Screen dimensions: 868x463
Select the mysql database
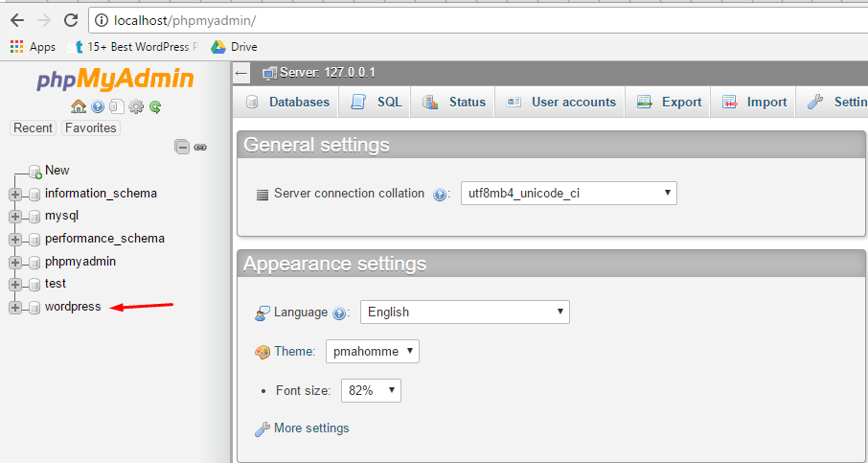pyautogui.click(x=61, y=216)
